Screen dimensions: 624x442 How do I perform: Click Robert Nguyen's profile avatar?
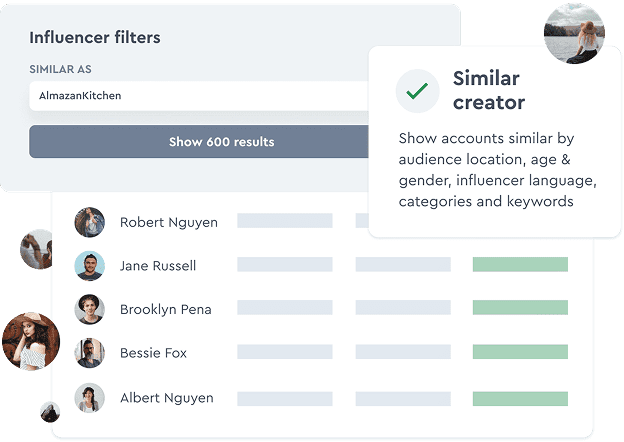pyautogui.click(x=90, y=222)
